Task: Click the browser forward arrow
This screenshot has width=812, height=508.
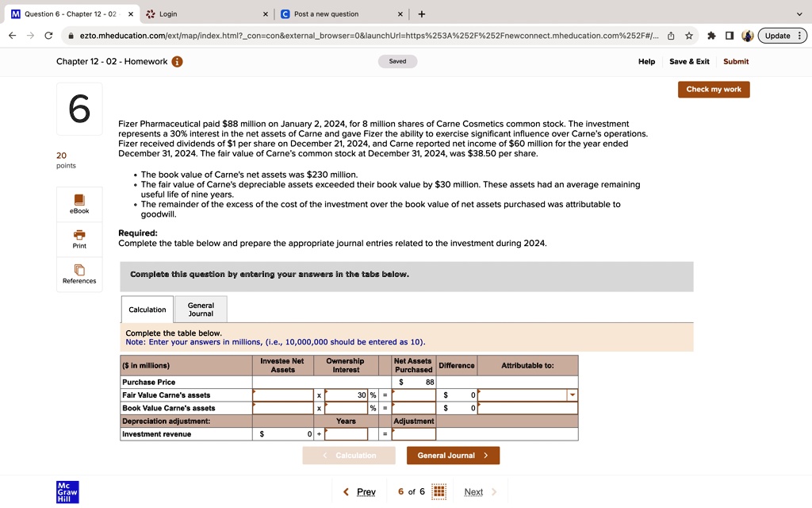Action: [31, 36]
